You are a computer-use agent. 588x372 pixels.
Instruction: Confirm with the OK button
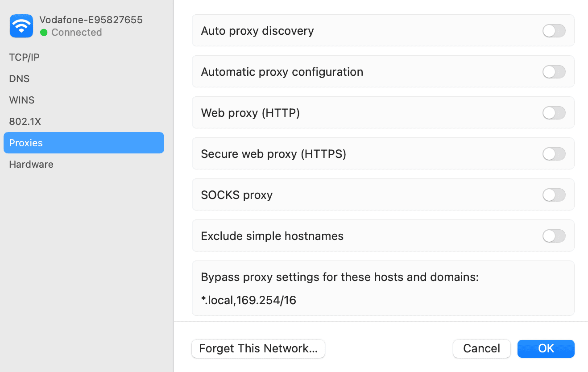pyautogui.click(x=546, y=348)
